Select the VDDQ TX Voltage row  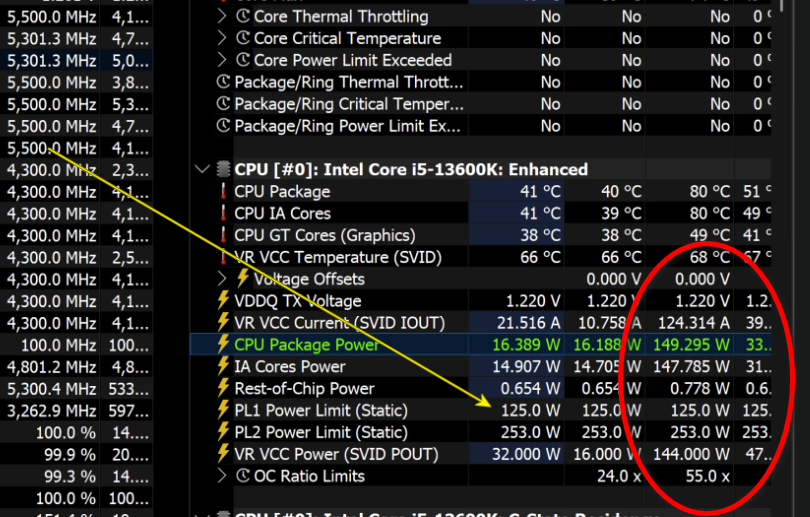(x=480, y=301)
